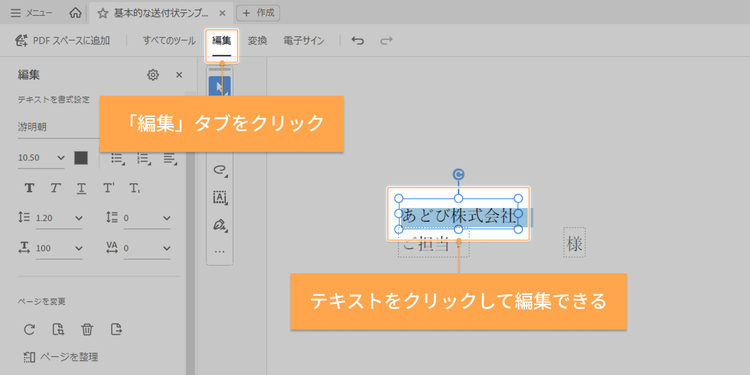
Task: Open 編集 panel settings gear
Action: point(153,75)
